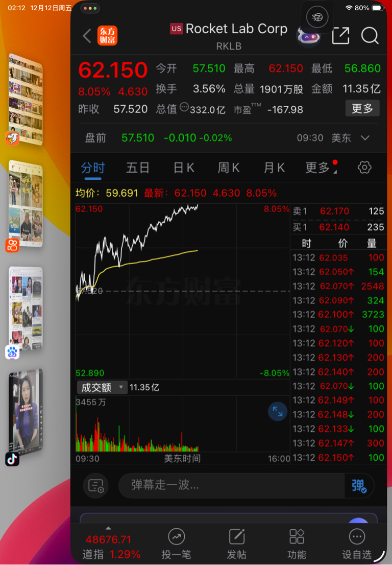Toggle the 弹 danmaku switch
Screen dimensions: 392x565
click(359, 485)
